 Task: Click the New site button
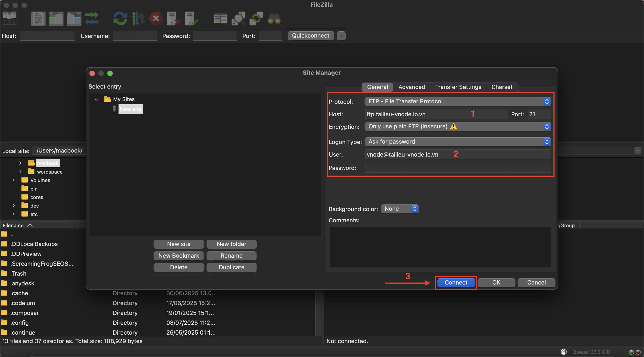click(179, 244)
